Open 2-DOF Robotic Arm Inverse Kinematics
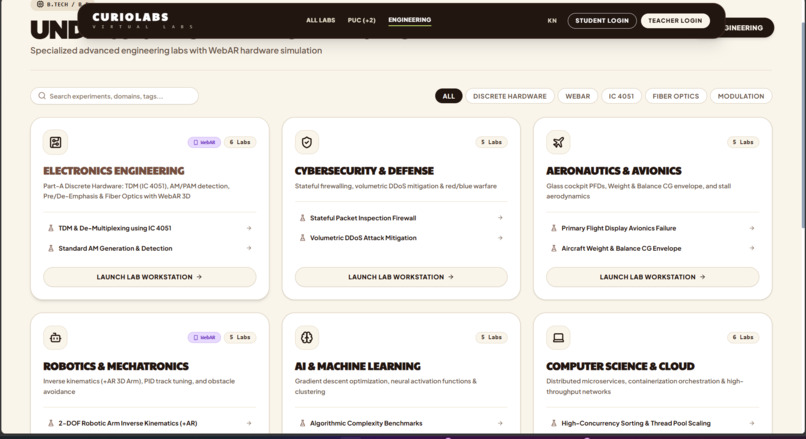The height and width of the screenshot is (439, 806). click(150, 424)
